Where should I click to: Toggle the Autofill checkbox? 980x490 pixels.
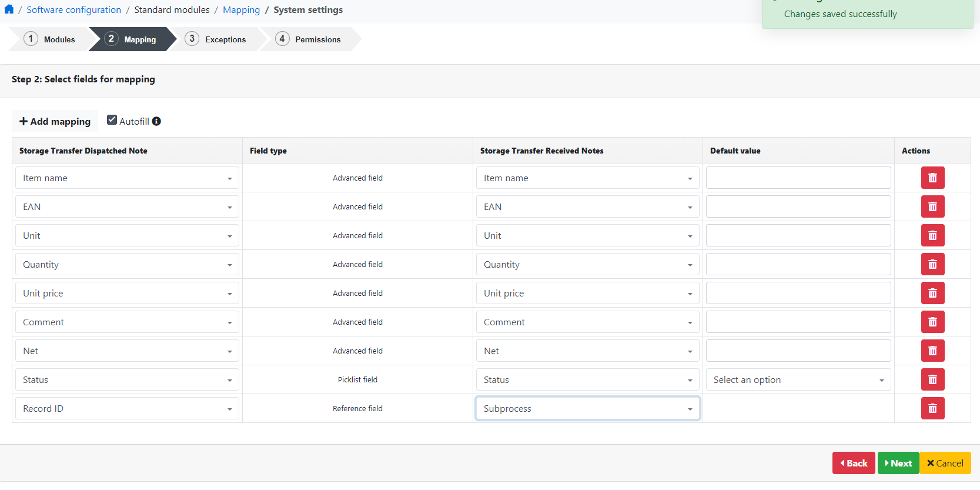tap(112, 120)
